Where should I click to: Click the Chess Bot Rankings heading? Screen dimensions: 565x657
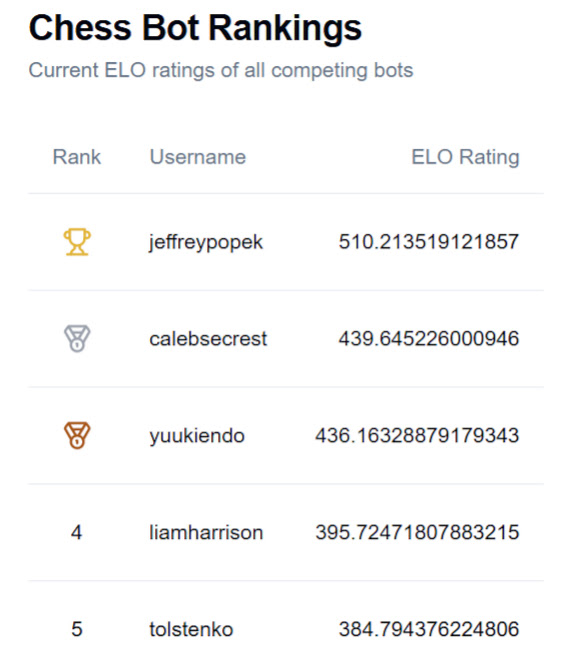point(195,28)
